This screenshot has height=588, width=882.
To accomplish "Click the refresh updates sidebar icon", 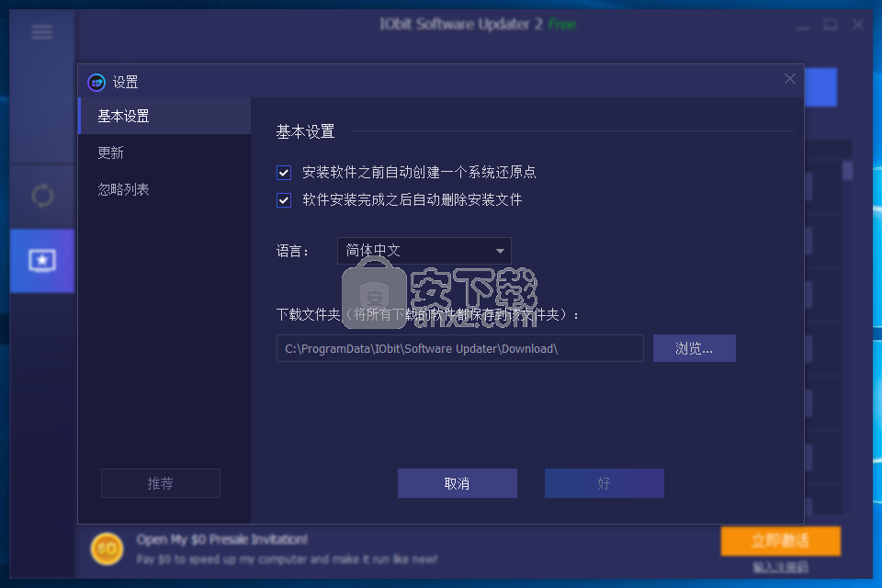I will pyautogui.click(x=42, y=196).
